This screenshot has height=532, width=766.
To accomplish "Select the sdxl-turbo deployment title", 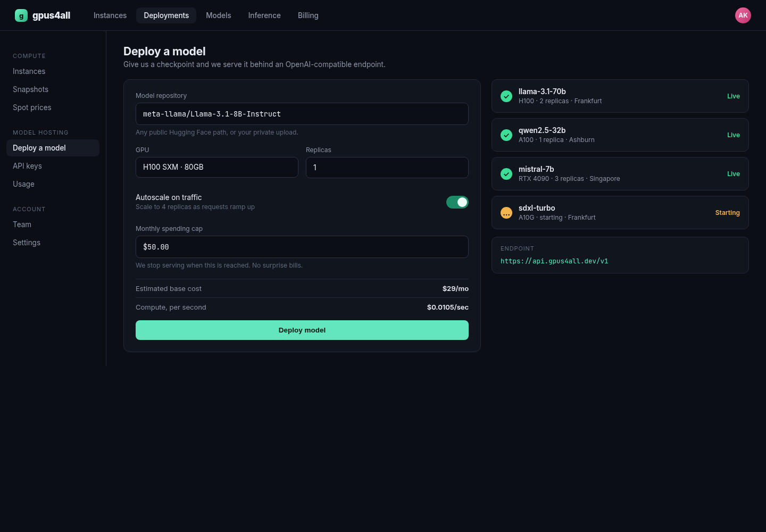I will tap(537, 208).
